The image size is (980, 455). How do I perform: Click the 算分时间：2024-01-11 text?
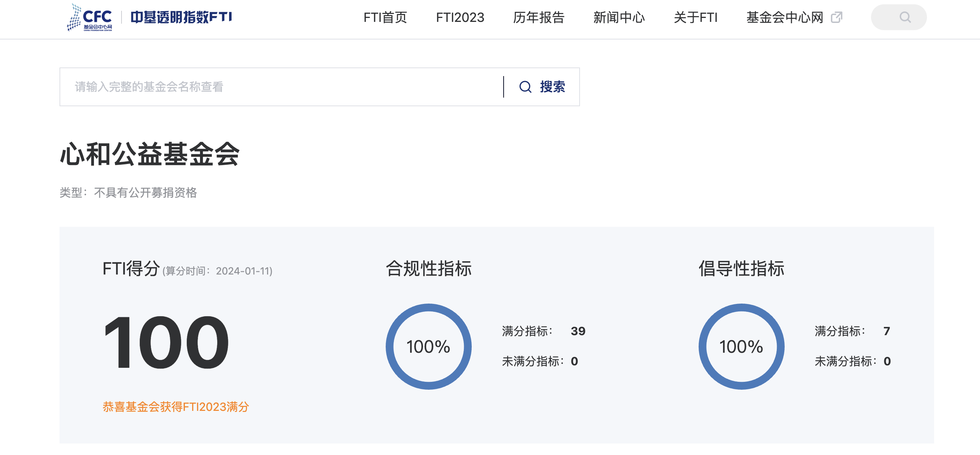pos(217,271)
